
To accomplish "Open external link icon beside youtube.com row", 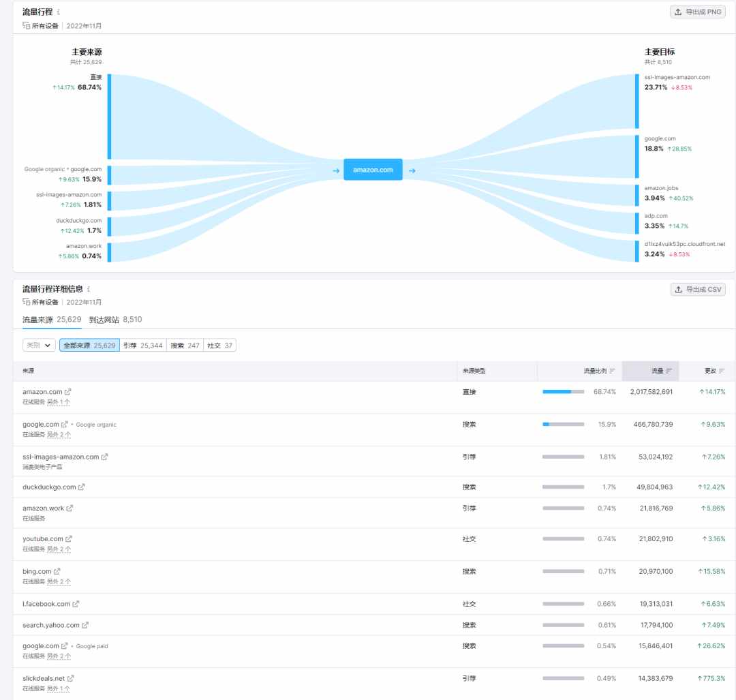I will [x=69, y=538].
